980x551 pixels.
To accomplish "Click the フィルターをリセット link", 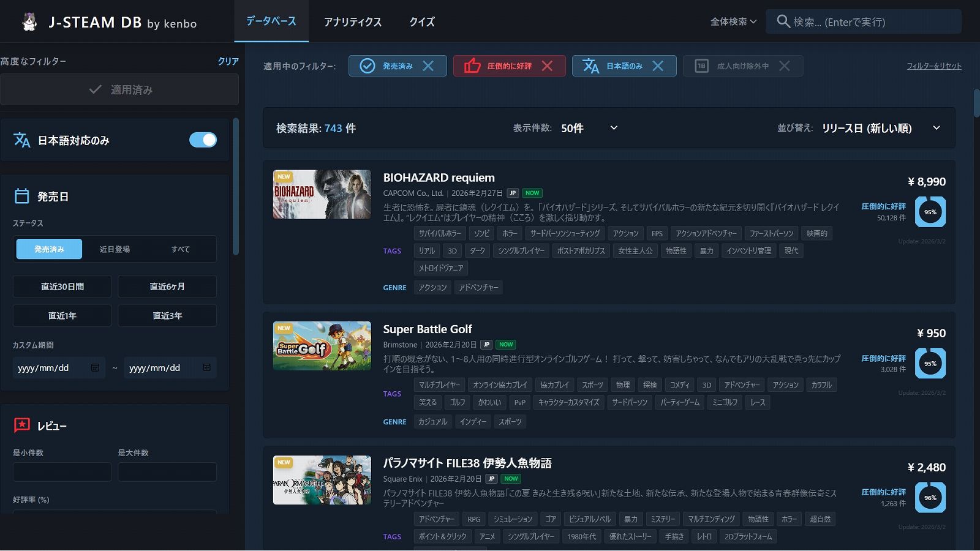I will pos(933,66).
